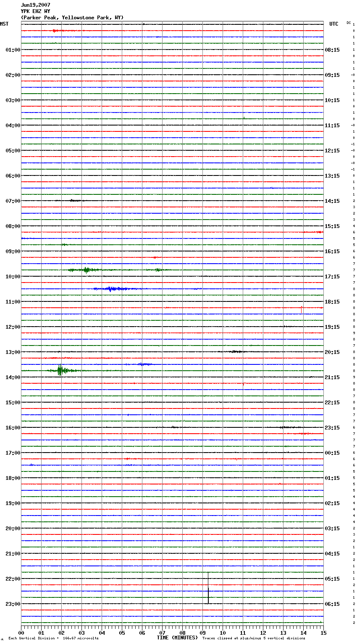Select the 05:00 MST row label
357x644 pixels.
tap(13, 151)
